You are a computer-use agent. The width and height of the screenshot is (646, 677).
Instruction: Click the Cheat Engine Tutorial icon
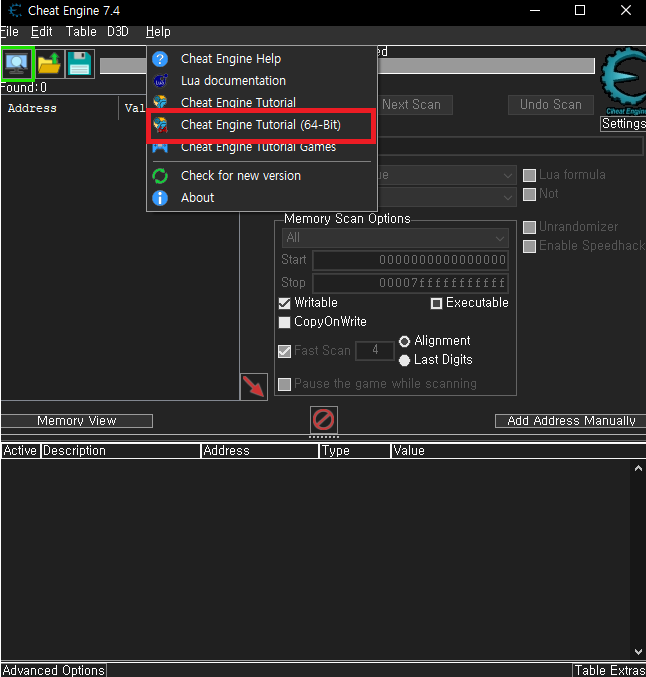click(160, 102)
